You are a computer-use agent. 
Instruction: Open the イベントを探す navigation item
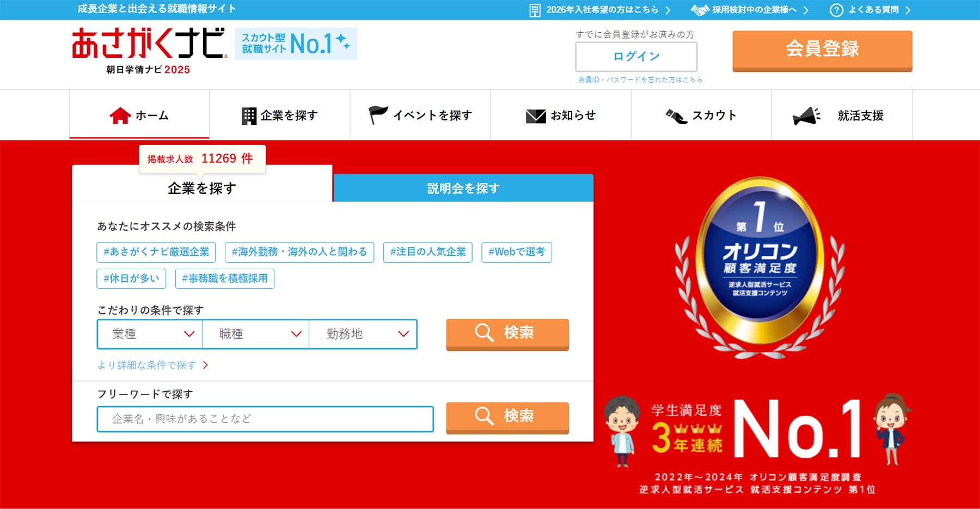click(420, 115)
